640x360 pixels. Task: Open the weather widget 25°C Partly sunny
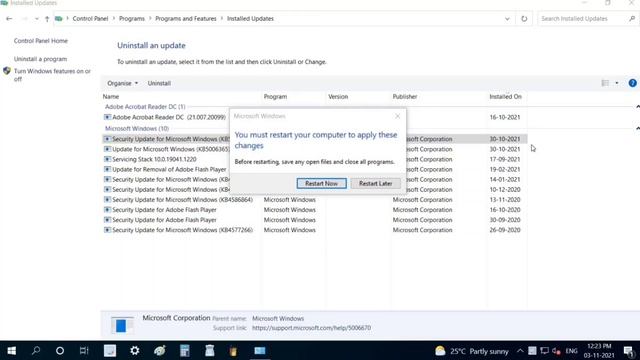point(471,351)
